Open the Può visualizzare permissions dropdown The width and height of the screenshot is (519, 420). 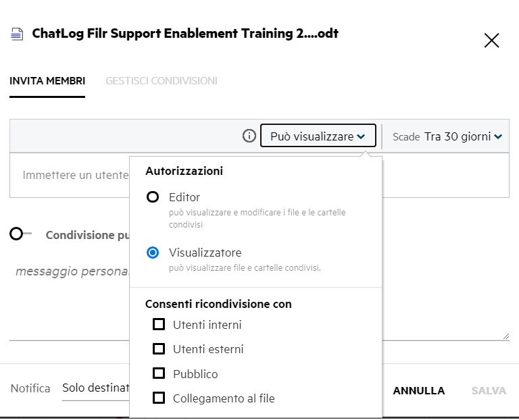pos(318,136)
